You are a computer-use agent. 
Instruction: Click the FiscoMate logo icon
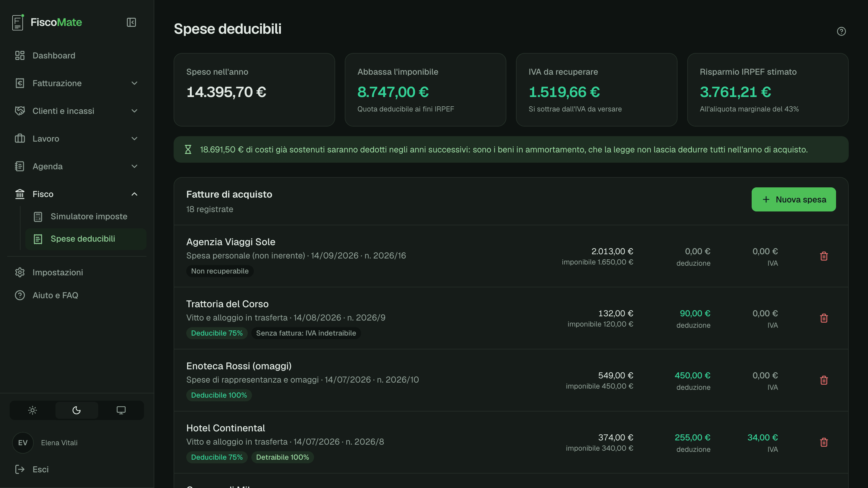click(x=18, y=22)
